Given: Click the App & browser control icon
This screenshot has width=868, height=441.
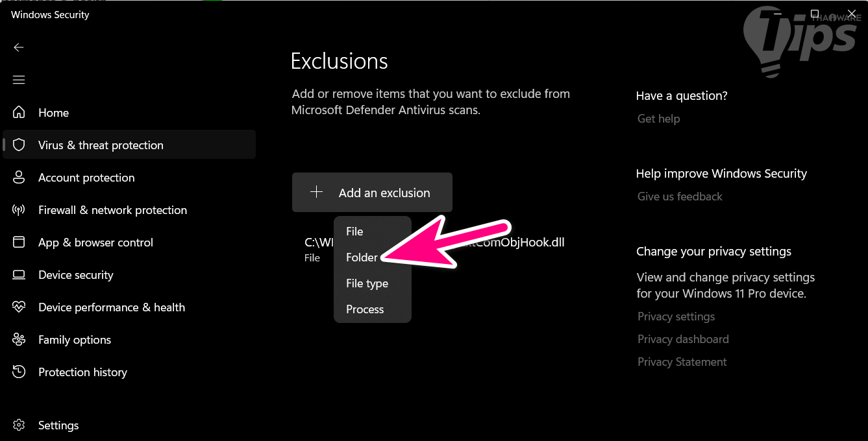Looking at the screenshot, I should coord(19,242).
